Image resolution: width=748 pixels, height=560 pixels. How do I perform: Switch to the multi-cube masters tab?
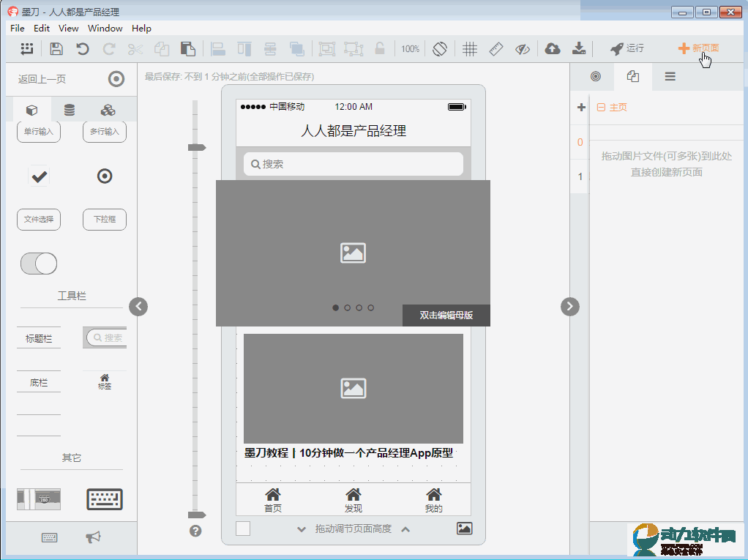[108, 111]
